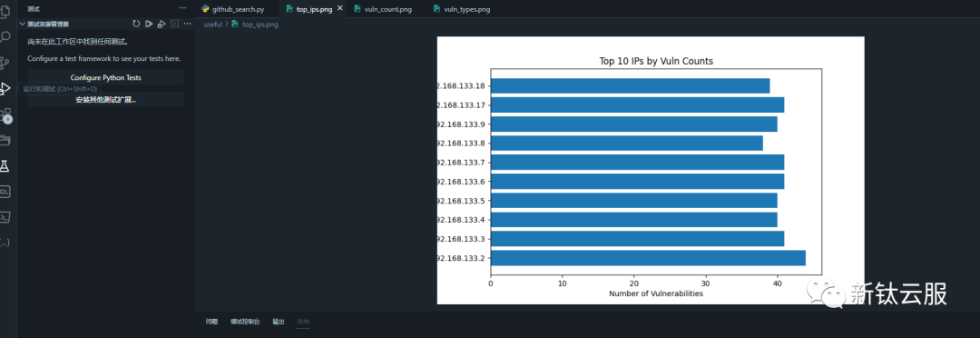Open the Explorer view in activity bar
Screen dimensions: 980x338
(5, 11)
